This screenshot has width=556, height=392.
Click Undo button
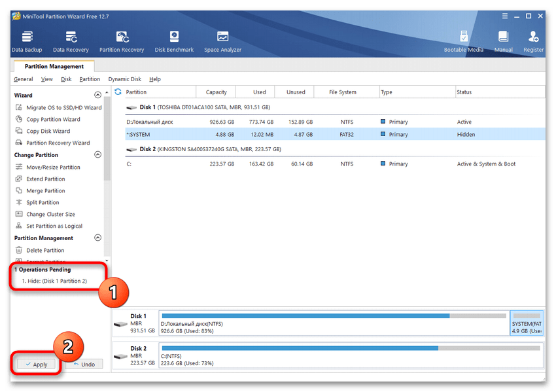coord(84,365)
